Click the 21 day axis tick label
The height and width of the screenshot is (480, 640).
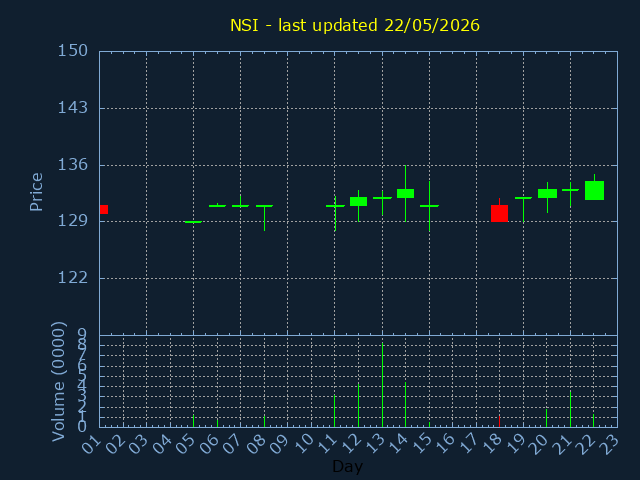pos(563,443)
